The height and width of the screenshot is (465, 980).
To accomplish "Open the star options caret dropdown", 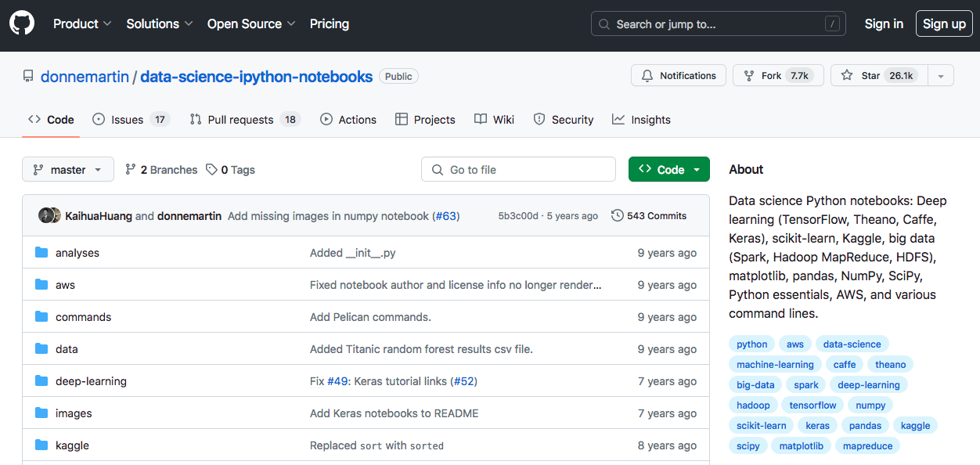I will pos(940,75).
